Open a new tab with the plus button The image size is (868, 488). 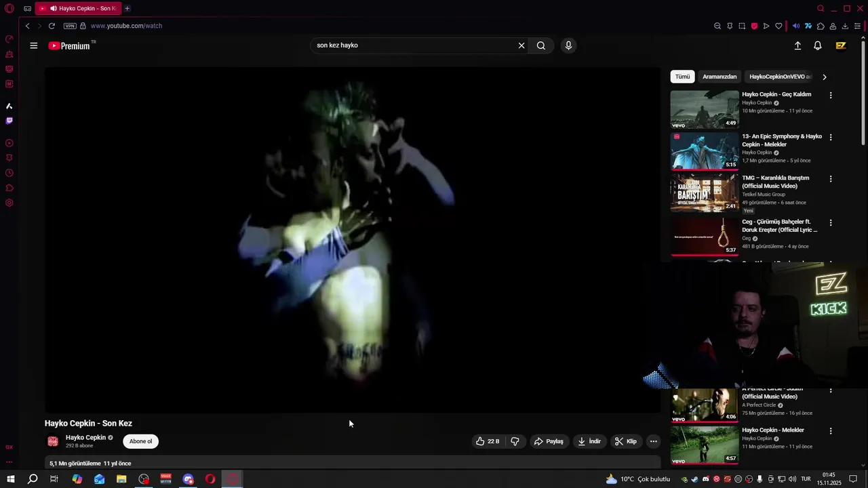(x=127, y=9)
